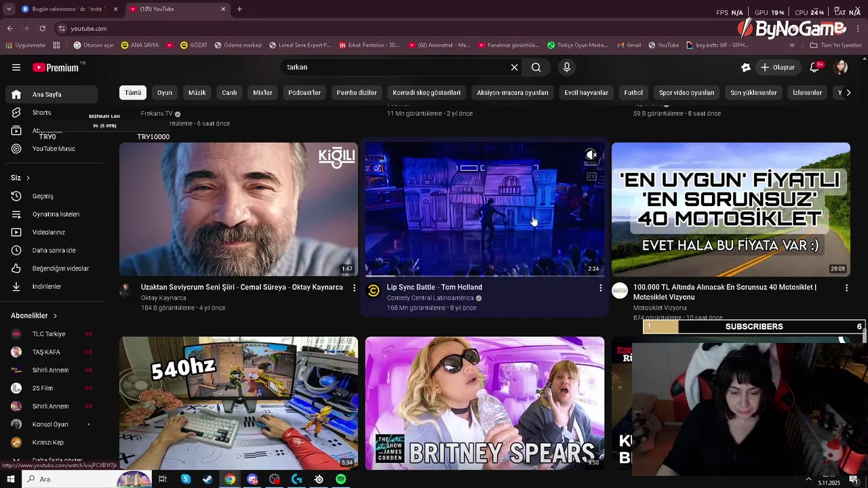Click the 540hz keyboard video thumbnail
868x488 pixels.
click(x=239, y=403)
